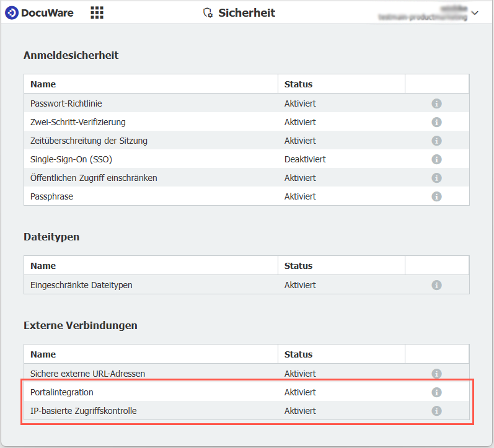Select the Portalintegration row
The height and width of the screenshot is (448, 494).
pos(62,392)
